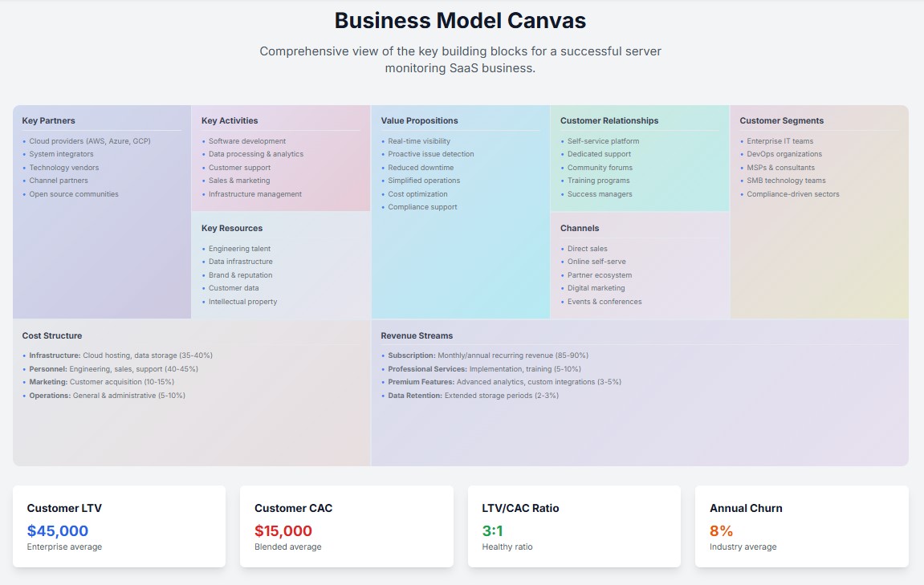Image resolution: width=924 pixels, height=585 pixels.
Task: Select the Key Resources heading
Action: coord(232,228)
